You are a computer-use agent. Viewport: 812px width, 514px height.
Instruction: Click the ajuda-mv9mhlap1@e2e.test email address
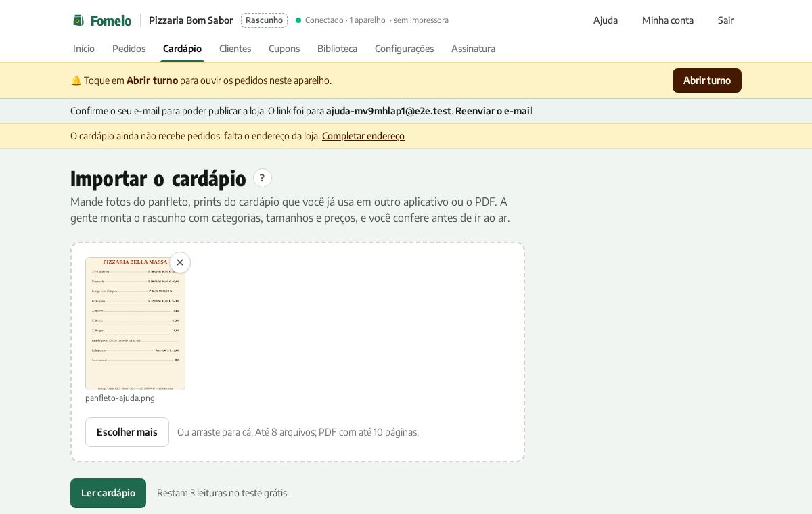tap(388, 111)
